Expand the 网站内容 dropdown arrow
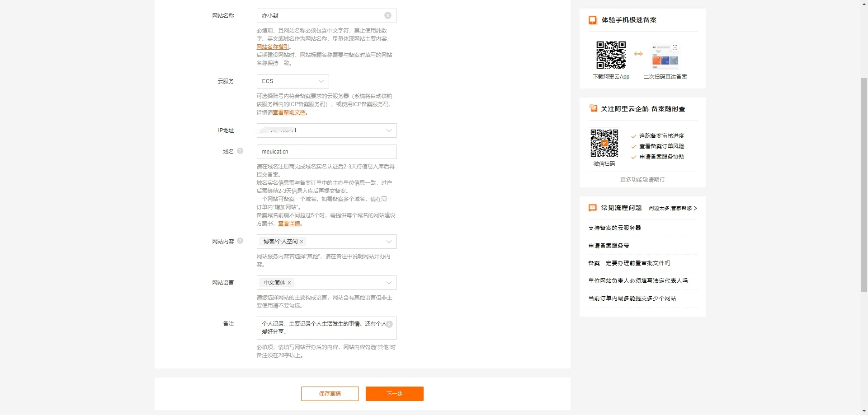 point(388,242)
